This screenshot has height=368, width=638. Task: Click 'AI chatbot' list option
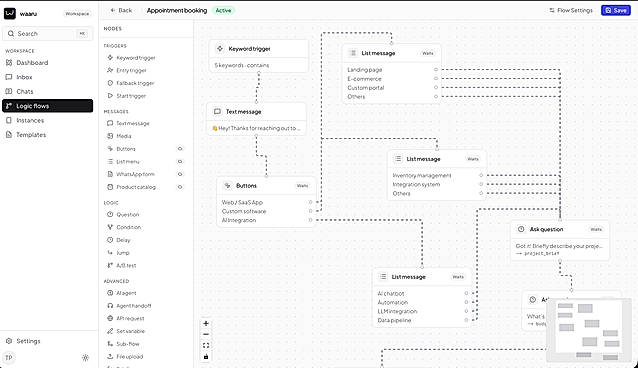point(391,294)
